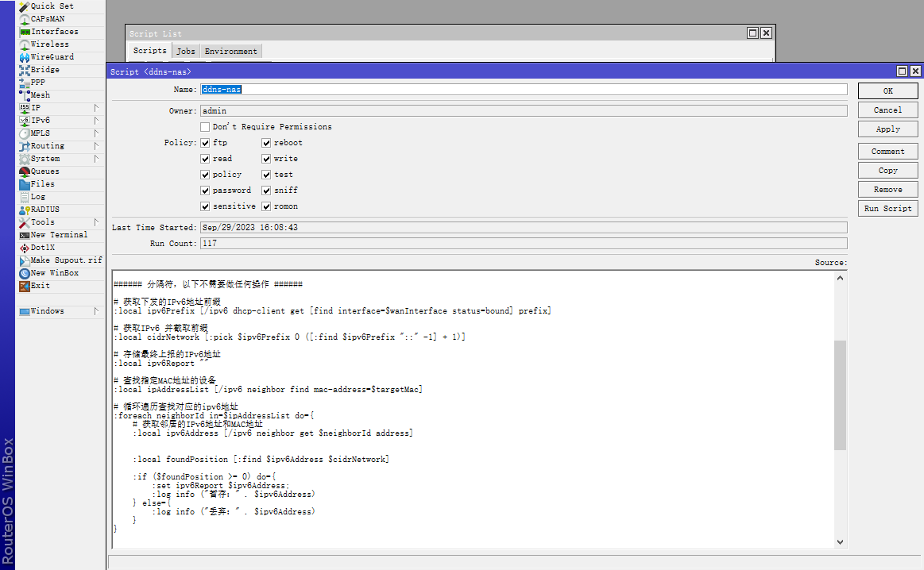The height and width of the screenshot is (570, 924).
Task: Open Interfaces menu icon
Action: pyautogui.click(x=24, y=32)
